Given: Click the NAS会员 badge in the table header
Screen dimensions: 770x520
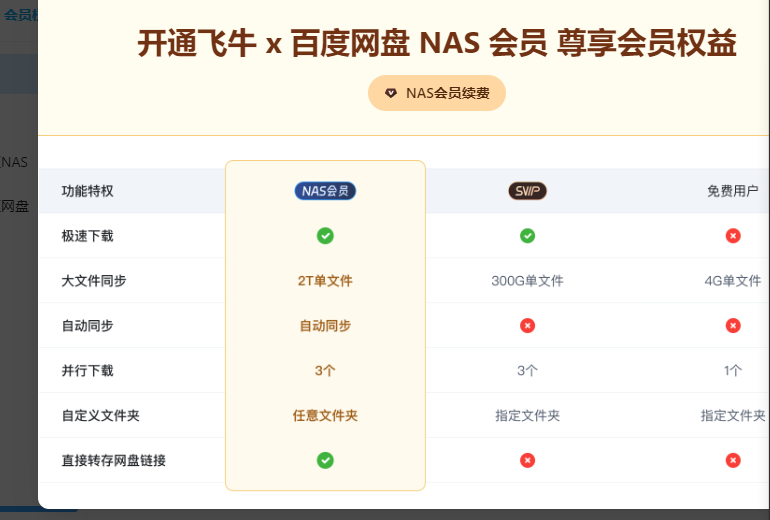Looking at the screenshot, I should point(325,191).
